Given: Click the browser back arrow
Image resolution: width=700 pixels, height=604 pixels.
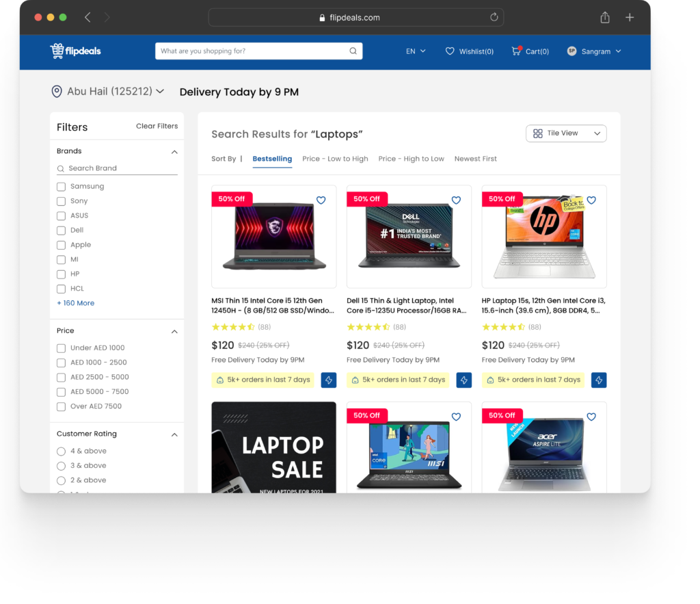Looking at the screenshot, I should 88,17.
